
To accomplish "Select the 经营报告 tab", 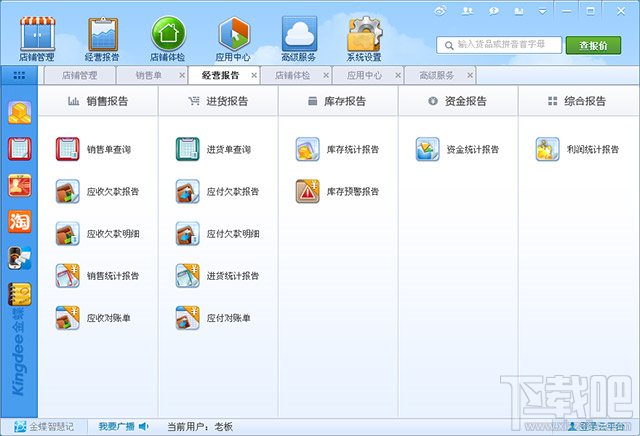I will tap(220, 76).
